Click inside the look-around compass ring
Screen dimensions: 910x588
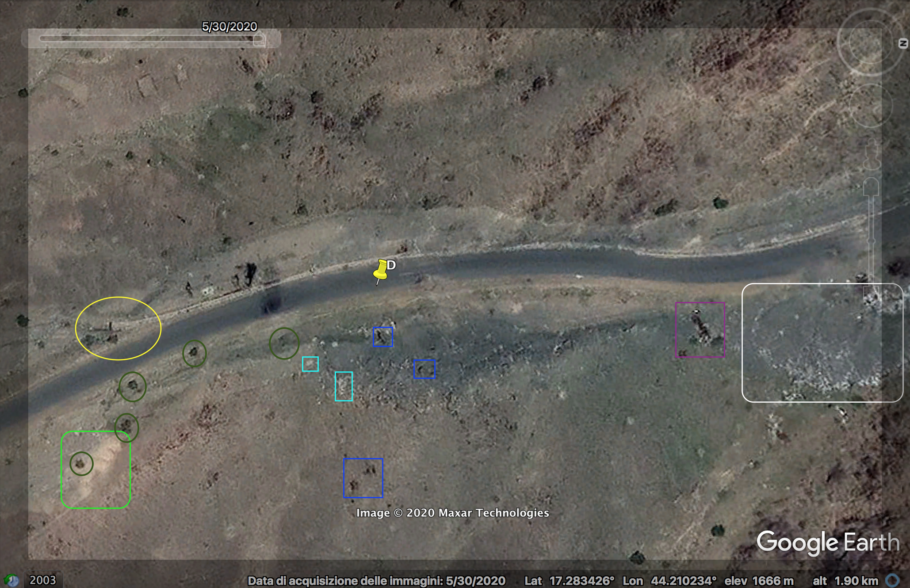(x=869, y=42)
